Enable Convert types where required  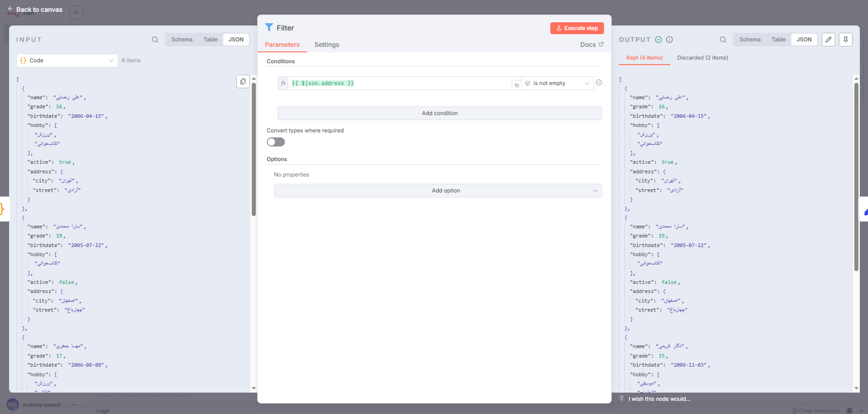coord(276,142)
